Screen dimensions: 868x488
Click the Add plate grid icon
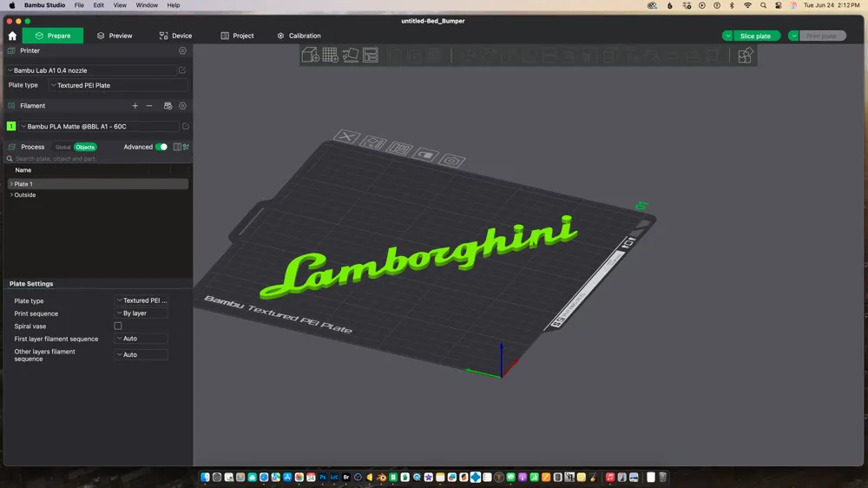click(331, 55)
